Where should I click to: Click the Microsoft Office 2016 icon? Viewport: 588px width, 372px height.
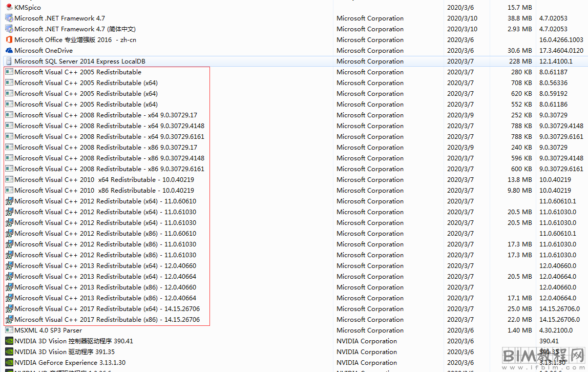point(9,39)
